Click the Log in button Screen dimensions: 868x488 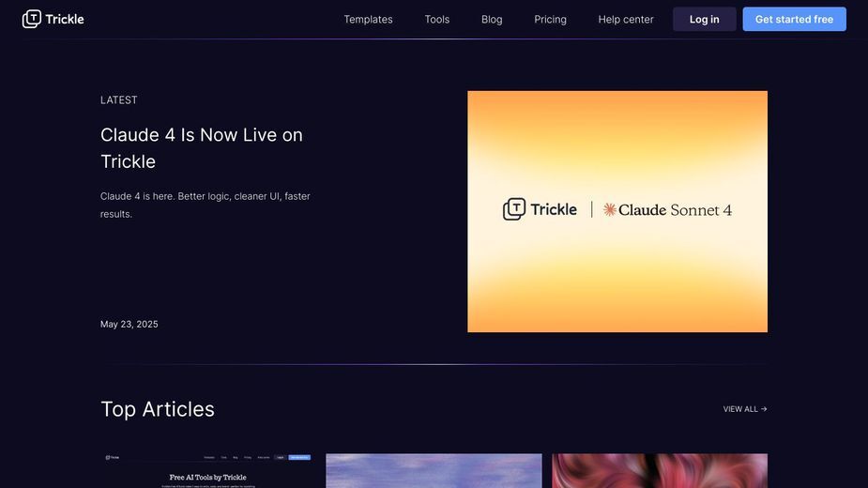point(704,20)
